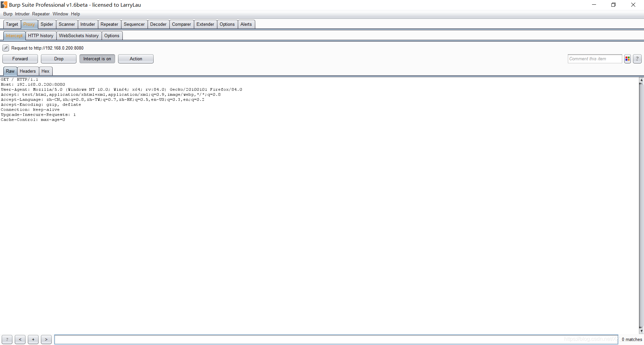Select the Raw view tab
Viewport: 644px width, 345px height.
(10, 71)
